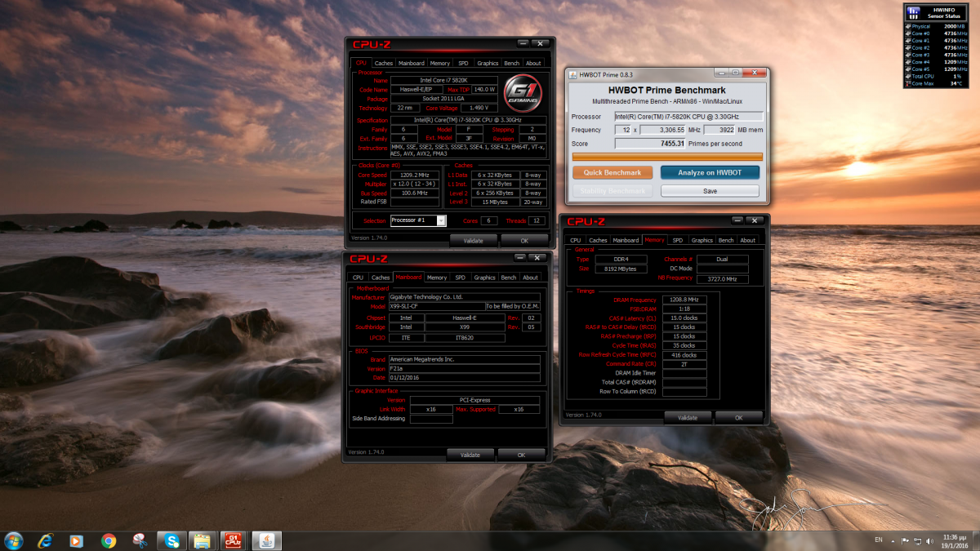Click the Stability Benchmark button
The height and width of the screenshot is (551, 980).
(612, 191)
